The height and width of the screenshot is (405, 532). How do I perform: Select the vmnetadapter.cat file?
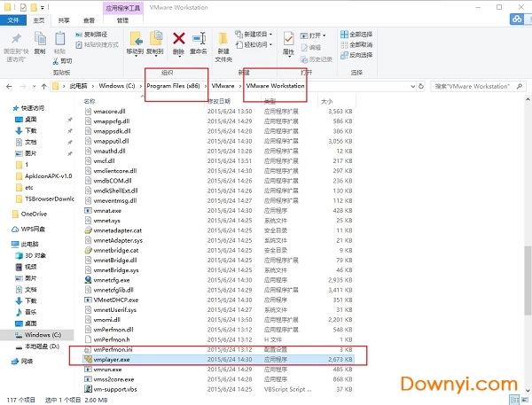coord(219,230)
